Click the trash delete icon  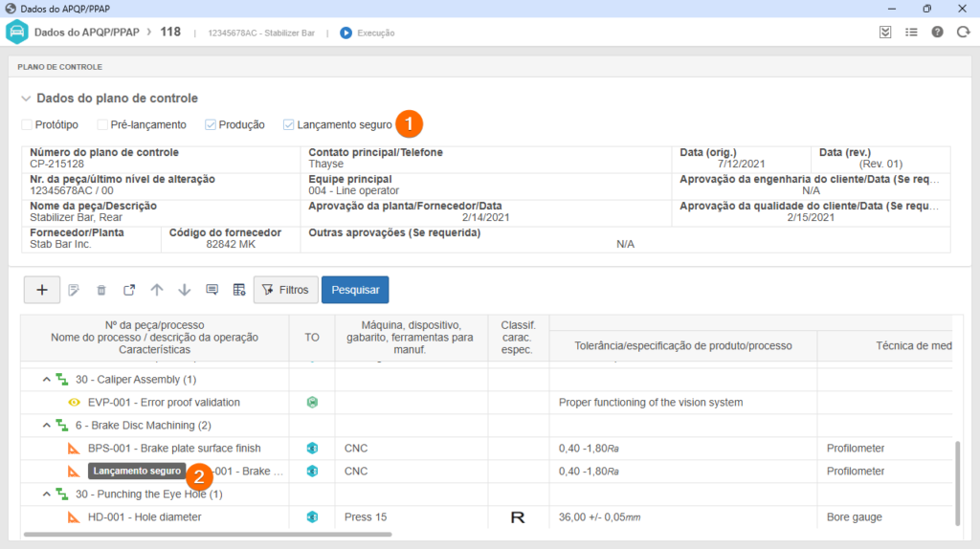[101, 290]
